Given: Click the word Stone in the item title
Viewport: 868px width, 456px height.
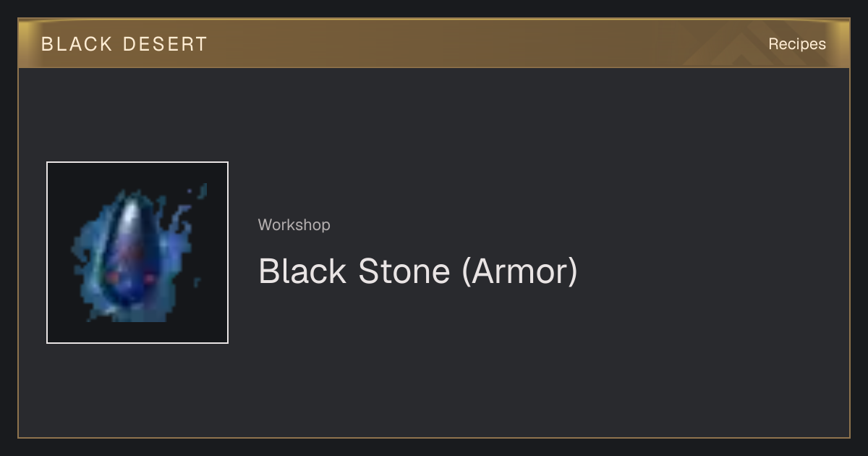Looking at the screenshot, I should pos(404,271).
